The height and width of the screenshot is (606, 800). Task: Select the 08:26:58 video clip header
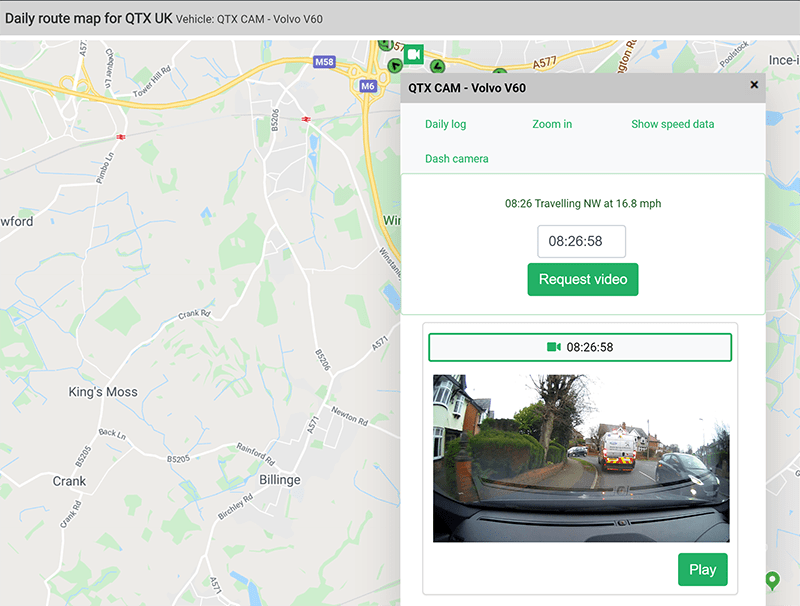pyautogui.click(x=580, y=347)
